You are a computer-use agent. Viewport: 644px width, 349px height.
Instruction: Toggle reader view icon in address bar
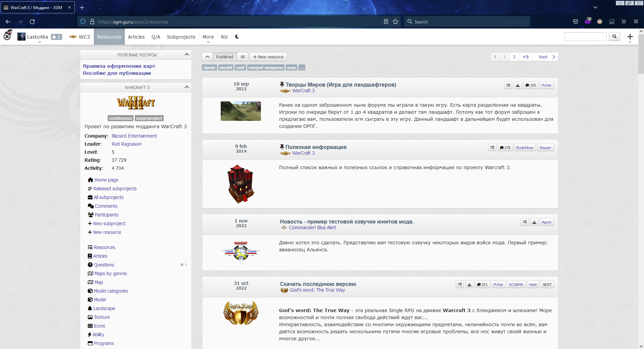click(x=386, y=22)
